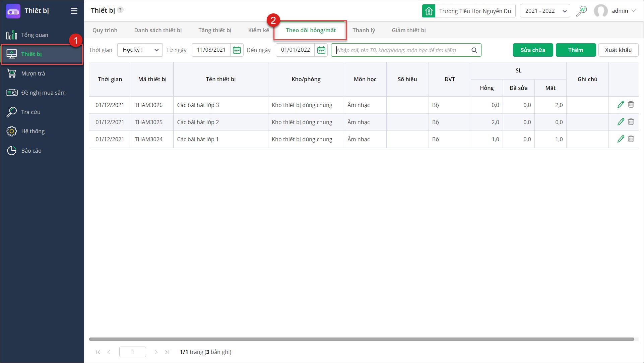The width and height of the screenshot is (644, 363).
Task: Open the Thanh lý tab
Action: tap(364, 30)
